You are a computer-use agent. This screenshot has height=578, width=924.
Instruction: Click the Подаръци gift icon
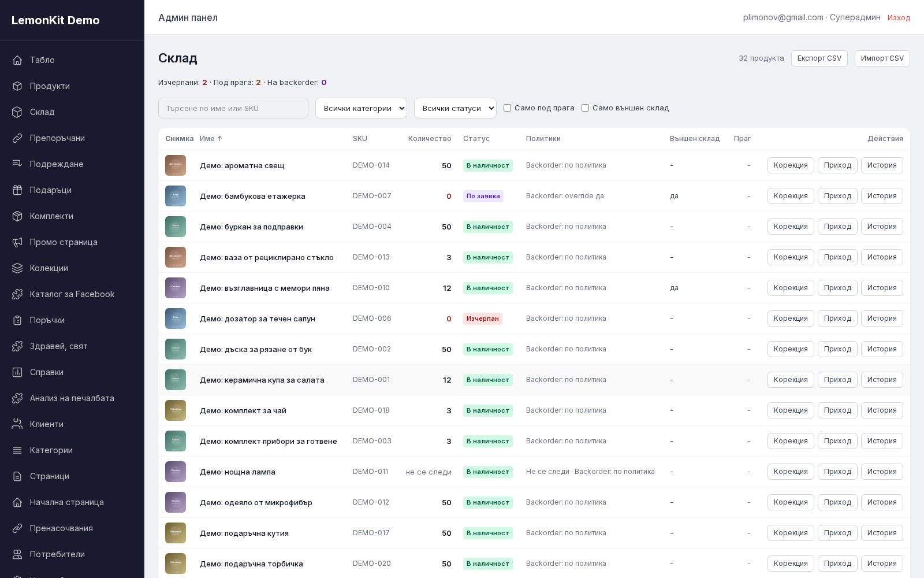[x=17, y=190]
